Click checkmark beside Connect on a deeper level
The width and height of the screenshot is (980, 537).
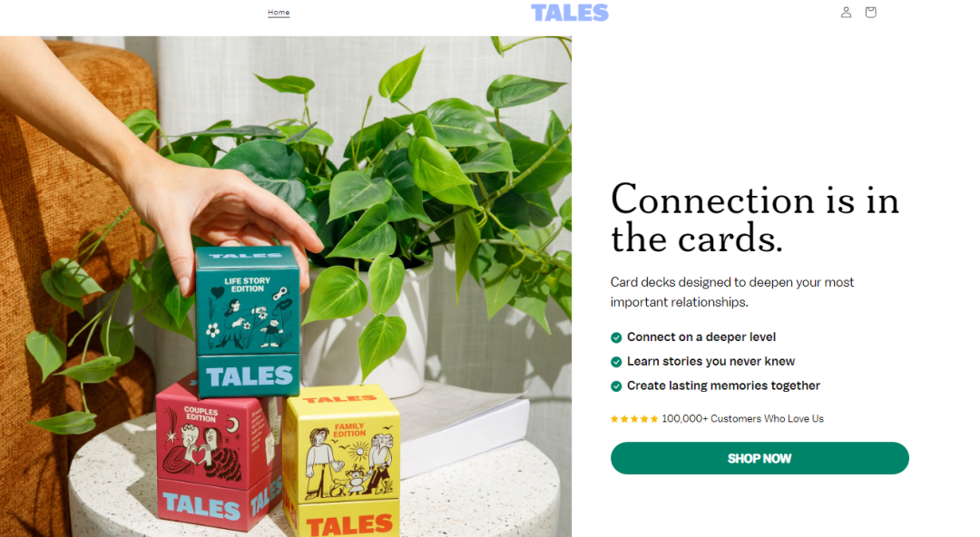tap(615, 337)
